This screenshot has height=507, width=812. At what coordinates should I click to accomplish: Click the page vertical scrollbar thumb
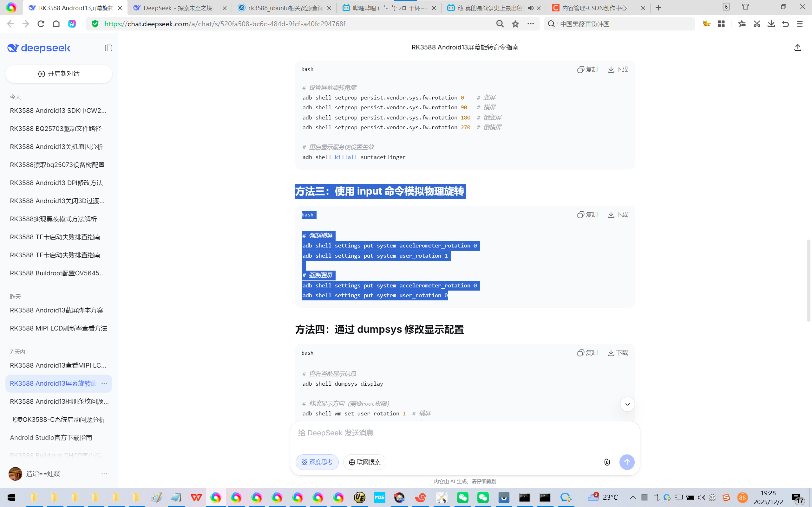pos(808,280)
